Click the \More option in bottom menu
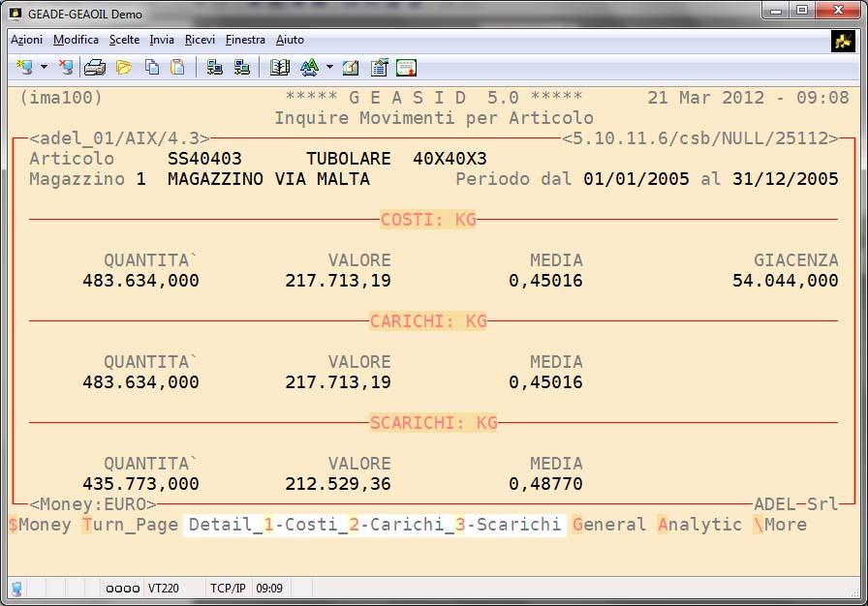 (779, 525)
